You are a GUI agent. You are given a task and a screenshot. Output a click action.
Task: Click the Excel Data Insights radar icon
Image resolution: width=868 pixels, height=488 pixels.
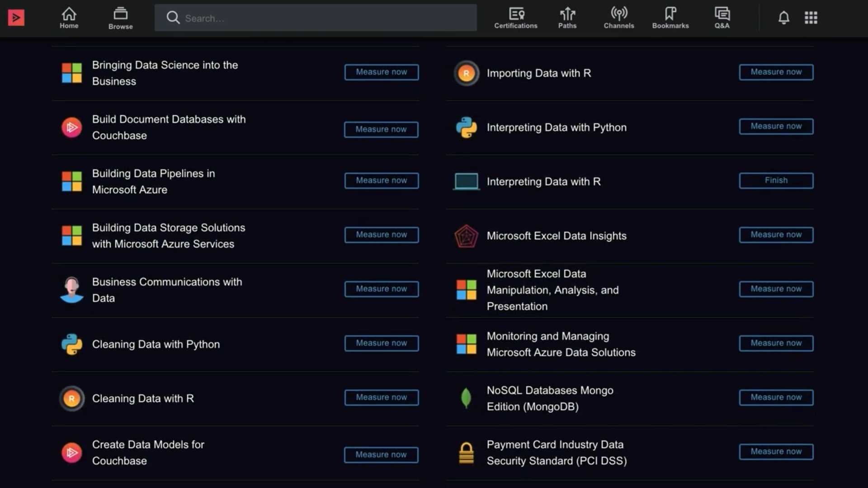[467, 236]
